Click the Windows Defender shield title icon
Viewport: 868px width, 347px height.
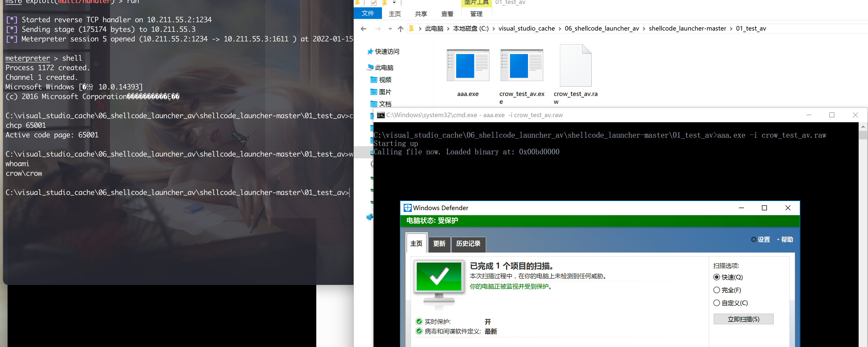(407, 208)
